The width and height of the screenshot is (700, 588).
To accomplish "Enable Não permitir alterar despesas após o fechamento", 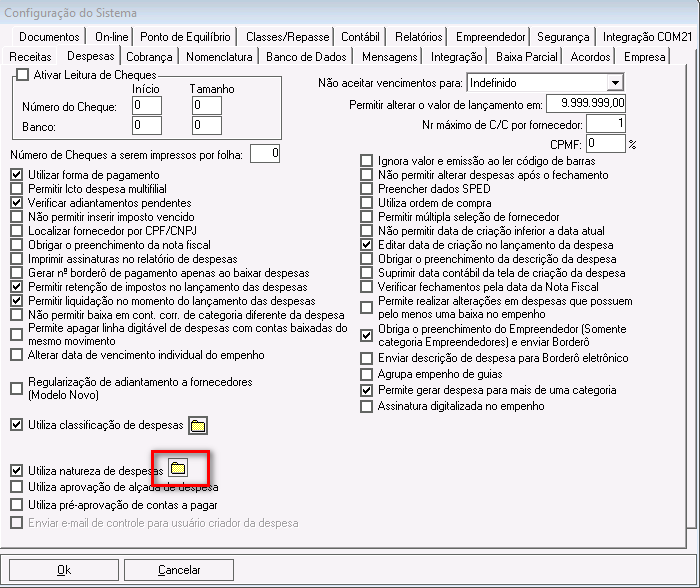I will pos(367,175).
